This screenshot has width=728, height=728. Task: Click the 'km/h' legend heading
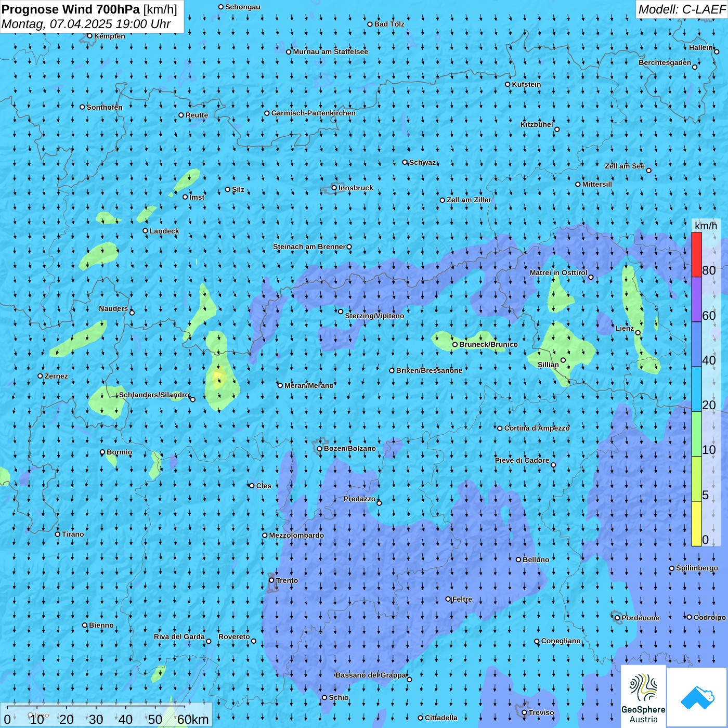point(706,226)
